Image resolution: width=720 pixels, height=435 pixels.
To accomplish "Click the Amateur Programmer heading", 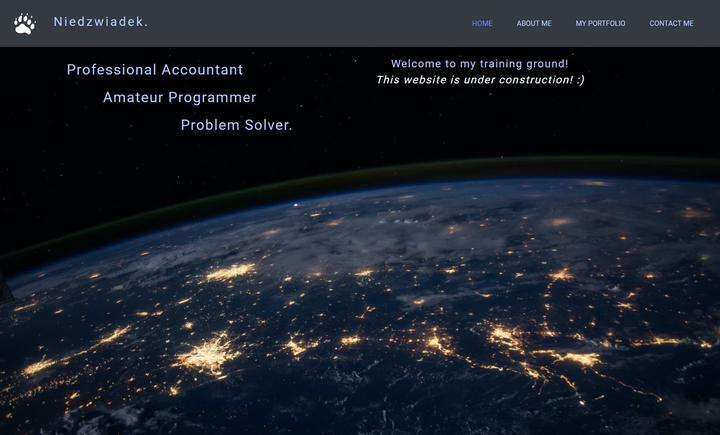I will click(179, 98).
